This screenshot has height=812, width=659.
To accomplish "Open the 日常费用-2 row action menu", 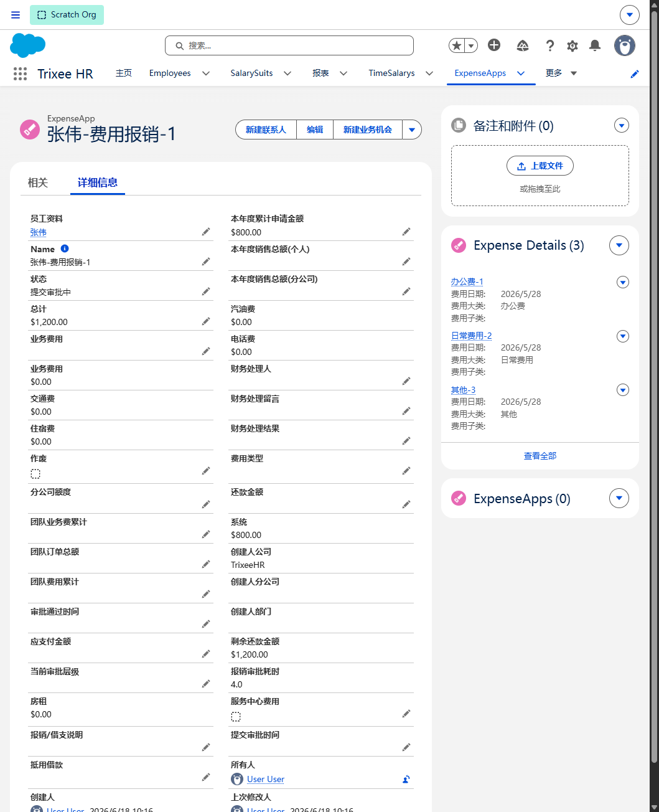I will point(623,336).
